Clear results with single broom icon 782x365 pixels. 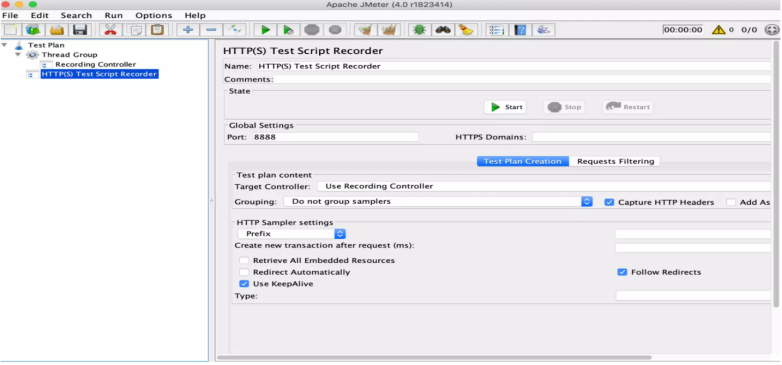tap(366, 30)
